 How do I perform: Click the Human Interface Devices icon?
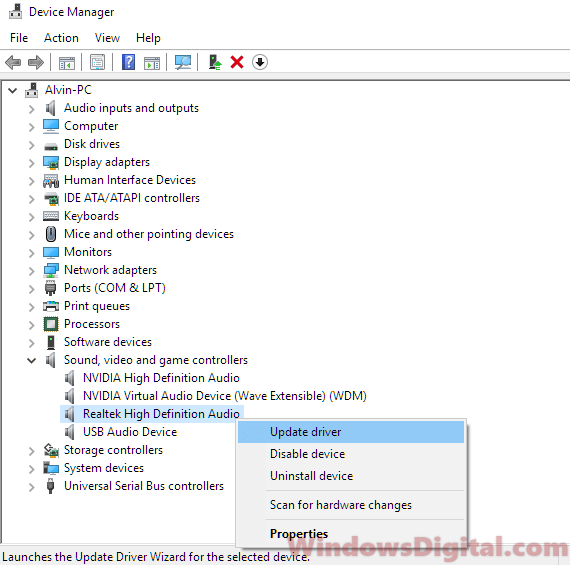coord(51,180)
